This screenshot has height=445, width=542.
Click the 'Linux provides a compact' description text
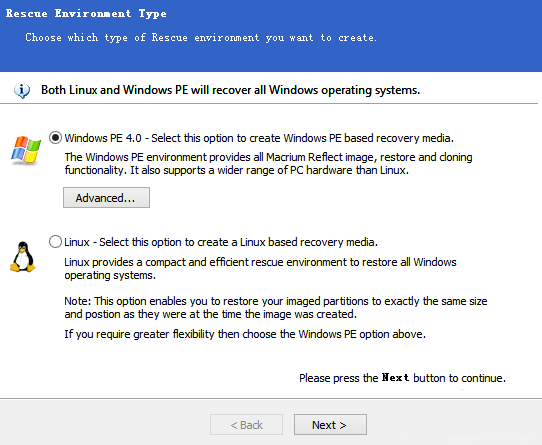260,268
